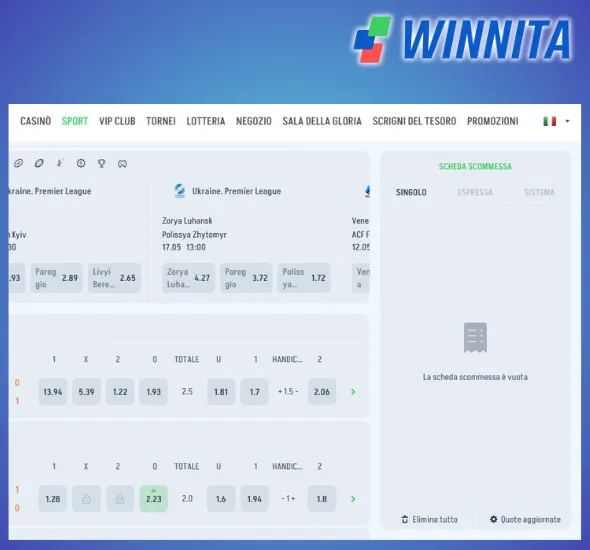The width and height of the screenshot is (590, 550).
Task: Expand more markets for the 1.28 match row
Action: click(x=353, y=499)
